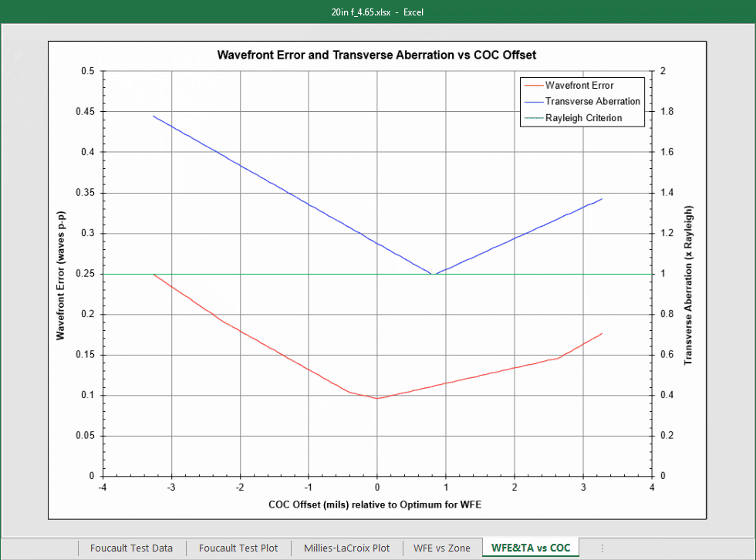
Task: Click the active WFE&TA vs COC tab
Action: (x=531, y=548)
